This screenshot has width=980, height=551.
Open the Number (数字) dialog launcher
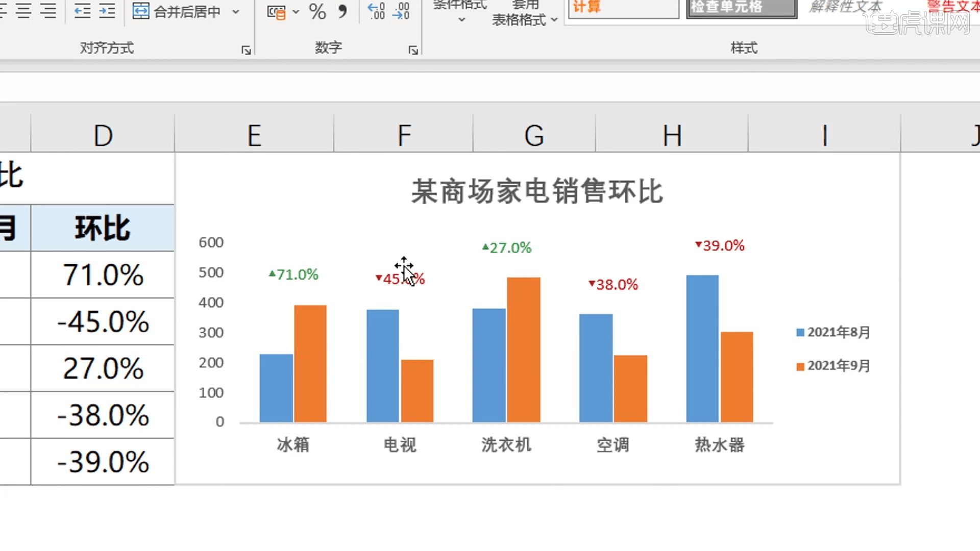[x=413, y=50]
